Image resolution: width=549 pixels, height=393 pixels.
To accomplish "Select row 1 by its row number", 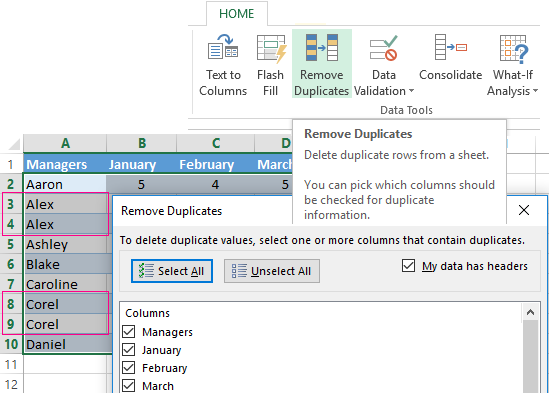I will tap(11, 164).
